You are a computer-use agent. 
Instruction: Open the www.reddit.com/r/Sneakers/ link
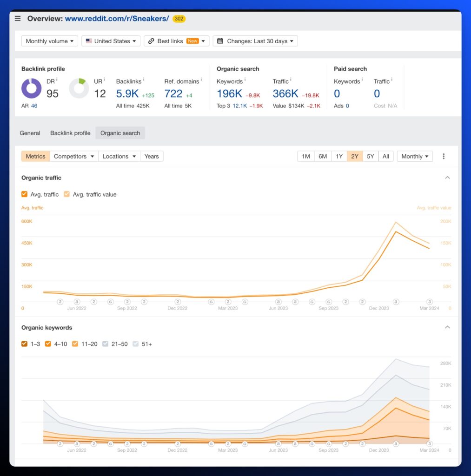pos(117,19)
